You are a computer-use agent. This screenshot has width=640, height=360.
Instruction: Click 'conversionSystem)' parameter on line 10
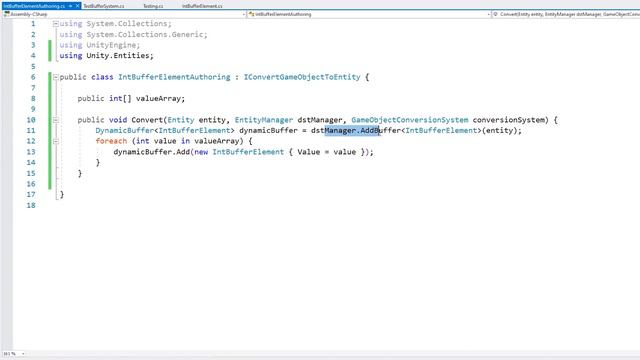click(511, 120)
